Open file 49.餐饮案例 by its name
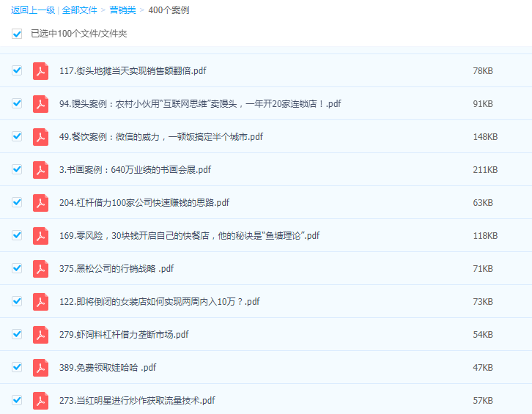 [x=160, y=137]
